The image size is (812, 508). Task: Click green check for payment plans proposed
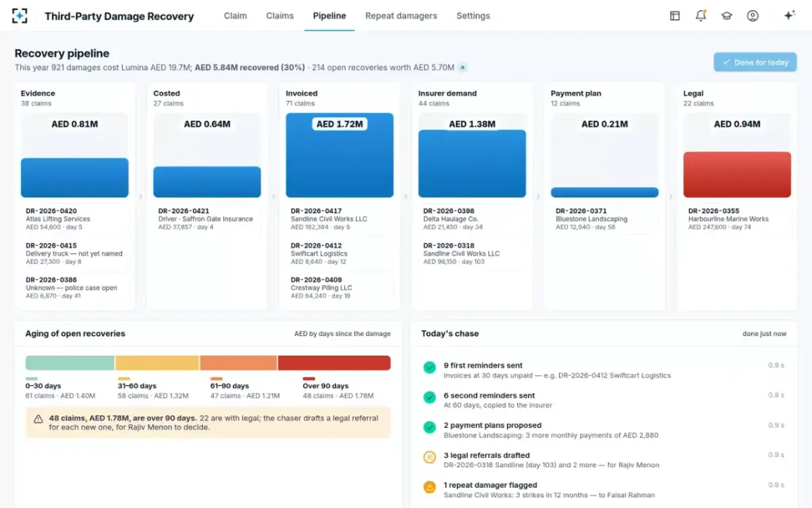coord(429,427)
